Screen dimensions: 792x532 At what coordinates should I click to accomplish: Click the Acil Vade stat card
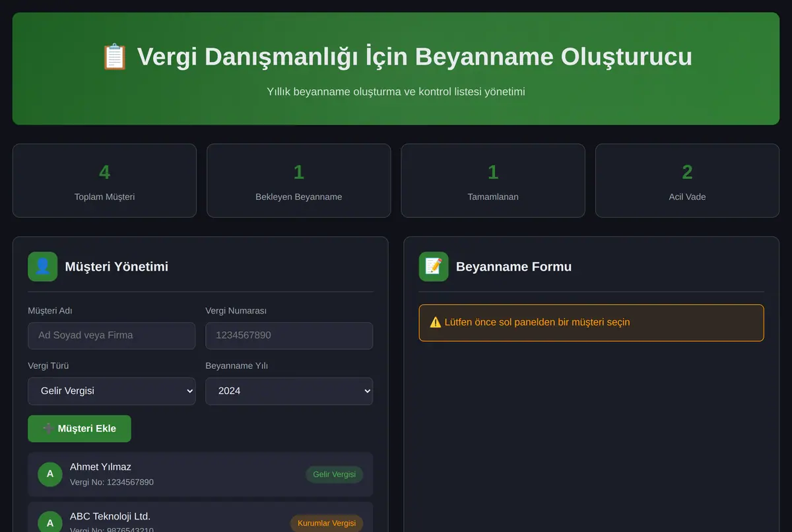[687, 180]
